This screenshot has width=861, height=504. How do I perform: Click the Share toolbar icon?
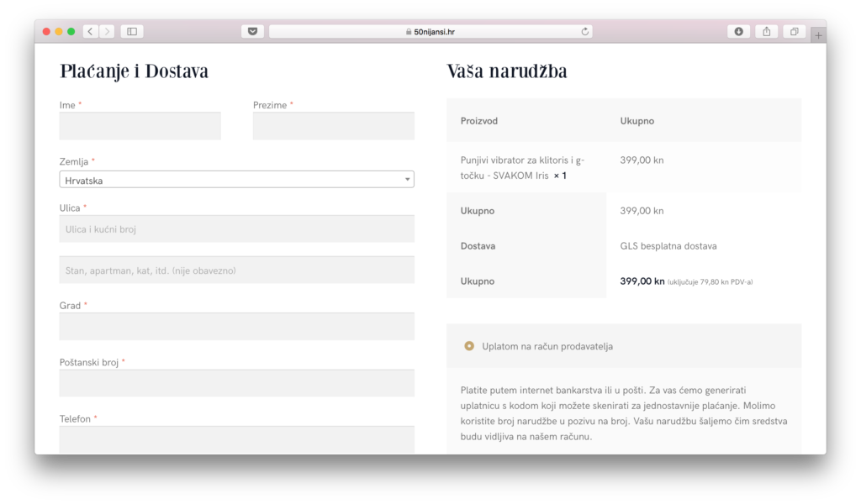tap(766, 32)
